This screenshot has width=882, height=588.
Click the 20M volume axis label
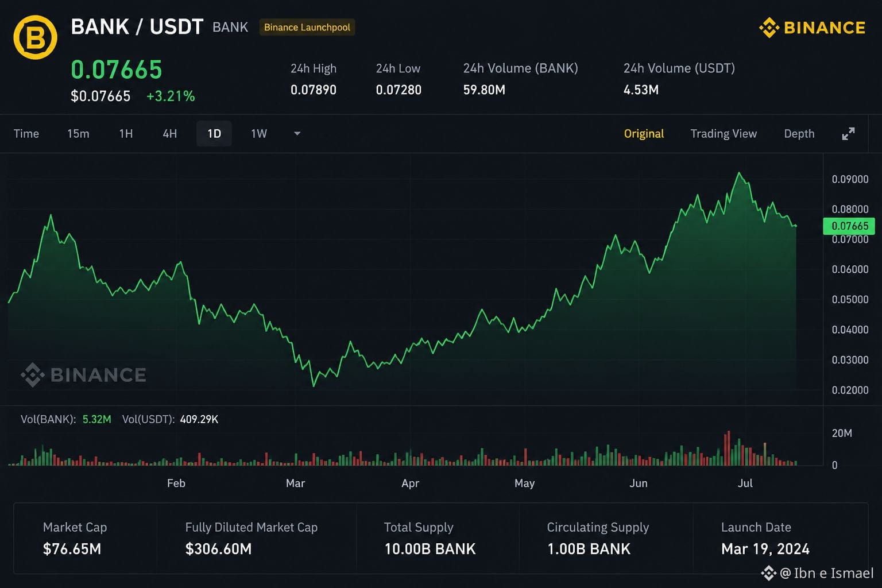point(842,434)
